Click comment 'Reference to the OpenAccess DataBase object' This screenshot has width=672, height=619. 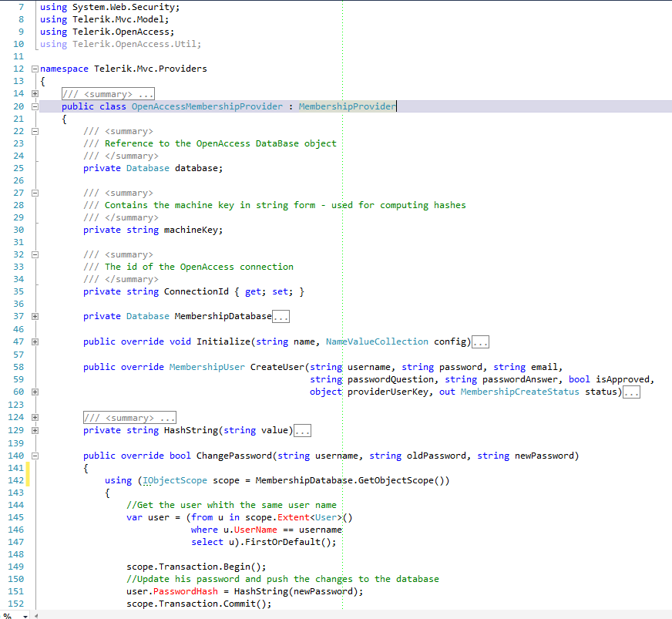tap(220, 143)
